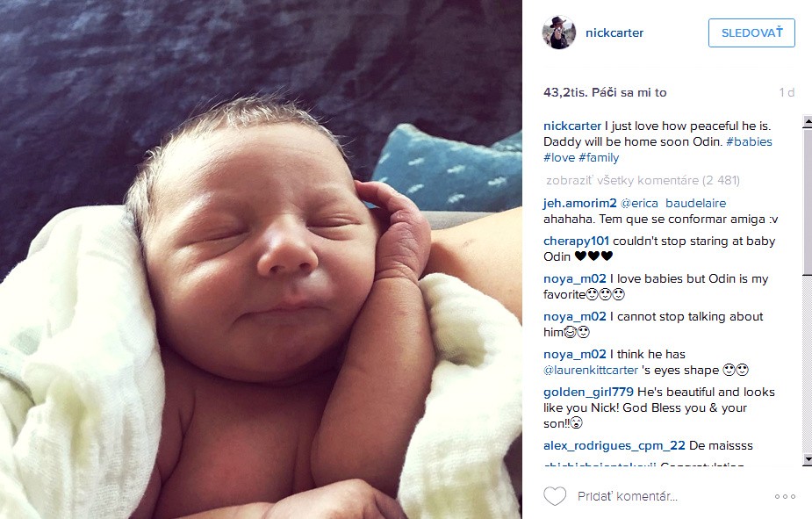
Task: Click the heart like icon
Action: click(x=555, y=496)
